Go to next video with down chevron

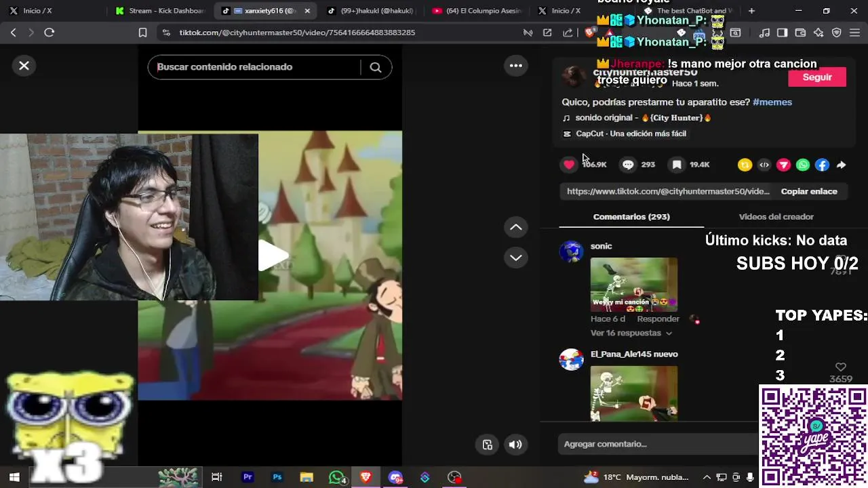[x=516, y=258]
